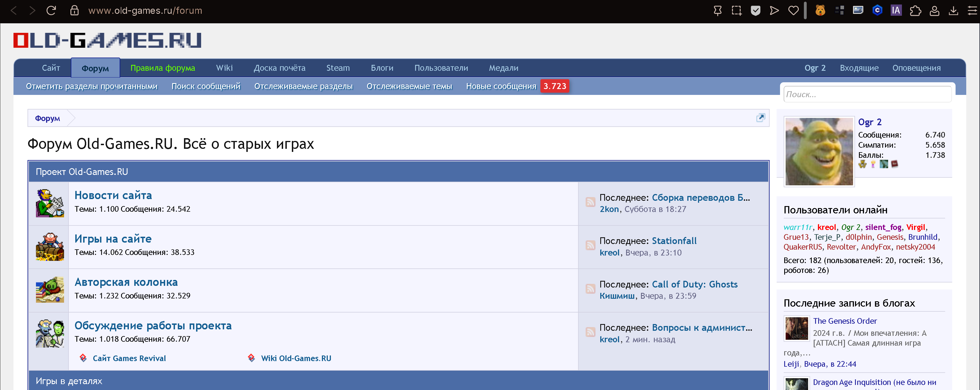Click the RSS feed icon for Новости сайта
This screenshot has height=390, width=980.
[x=590, y=202]
